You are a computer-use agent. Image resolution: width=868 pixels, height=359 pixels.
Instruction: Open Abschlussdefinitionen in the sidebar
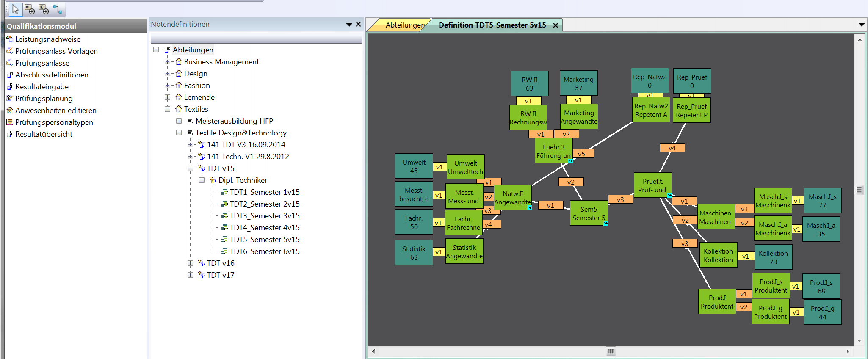pyautogui.click(x=52, y=75)
